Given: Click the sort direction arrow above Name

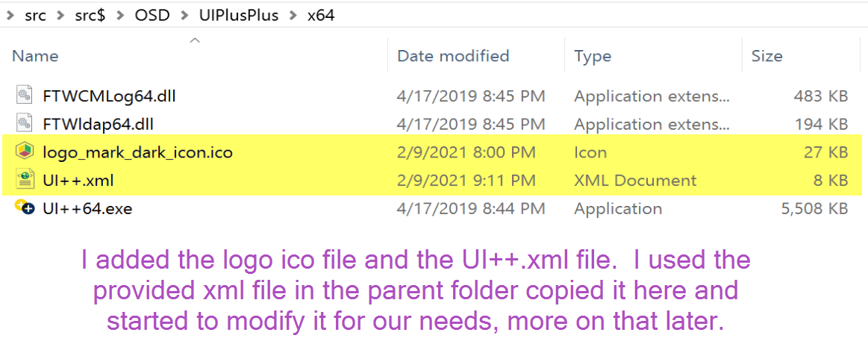Looking at the screenshot, I should 196,40.
